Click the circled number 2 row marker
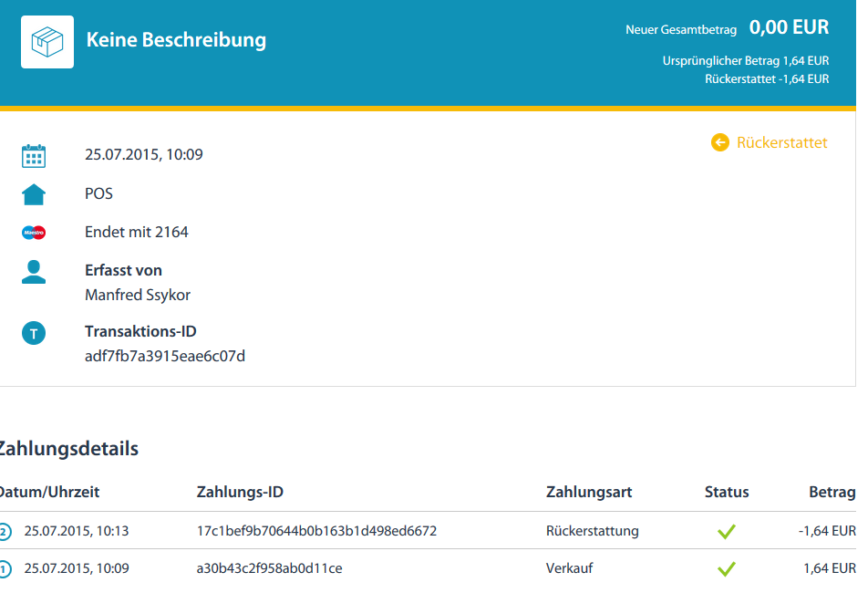This screenshot has width=868, height=593. click(x=5, y=532)
